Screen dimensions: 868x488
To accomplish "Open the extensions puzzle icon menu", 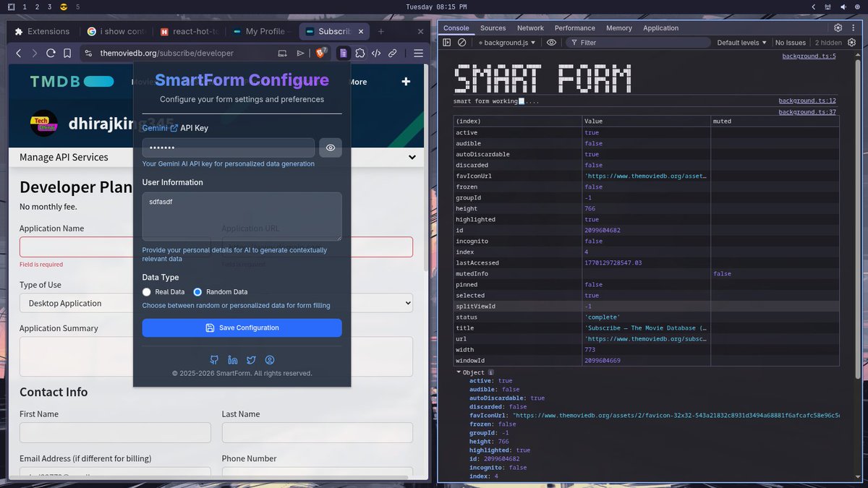I will 360,53.
